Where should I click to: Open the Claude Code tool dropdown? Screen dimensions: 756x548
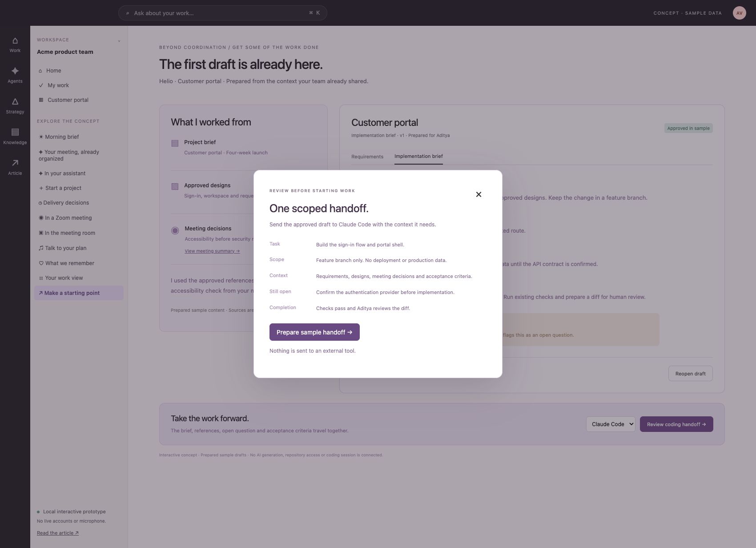point(611,424)
